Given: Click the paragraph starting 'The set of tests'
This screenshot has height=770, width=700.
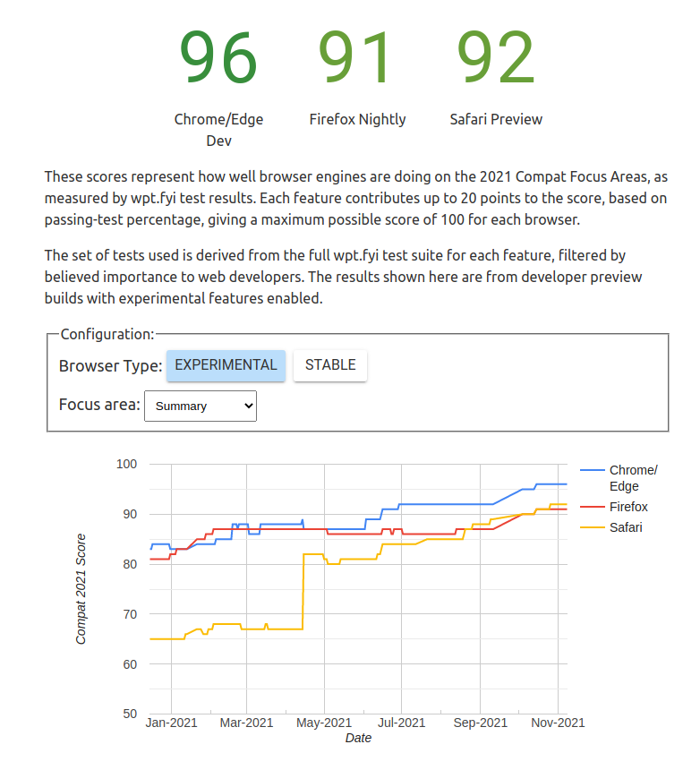Looking at the screenshot, I should coord(343,277).
